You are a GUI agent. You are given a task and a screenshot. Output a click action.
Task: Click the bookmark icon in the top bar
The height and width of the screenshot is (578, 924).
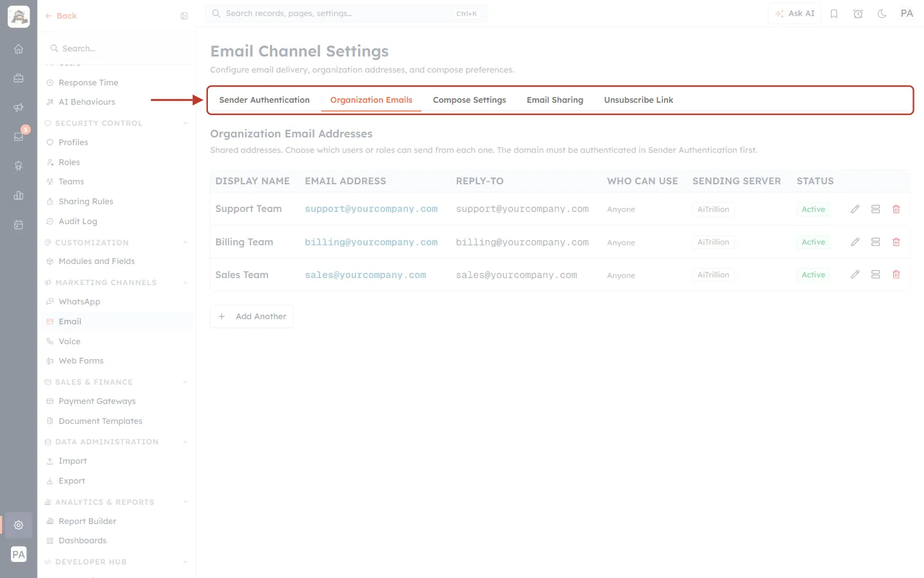coord(834,13)
